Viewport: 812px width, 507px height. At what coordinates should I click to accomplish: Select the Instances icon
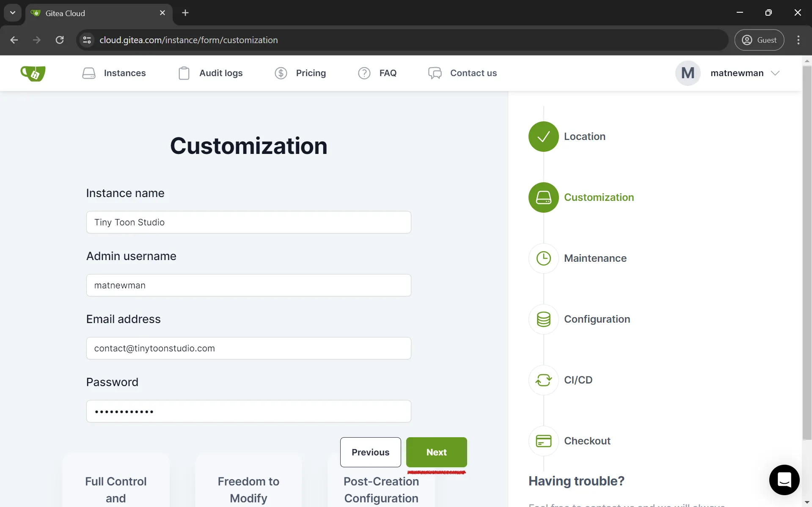(89, 73)
